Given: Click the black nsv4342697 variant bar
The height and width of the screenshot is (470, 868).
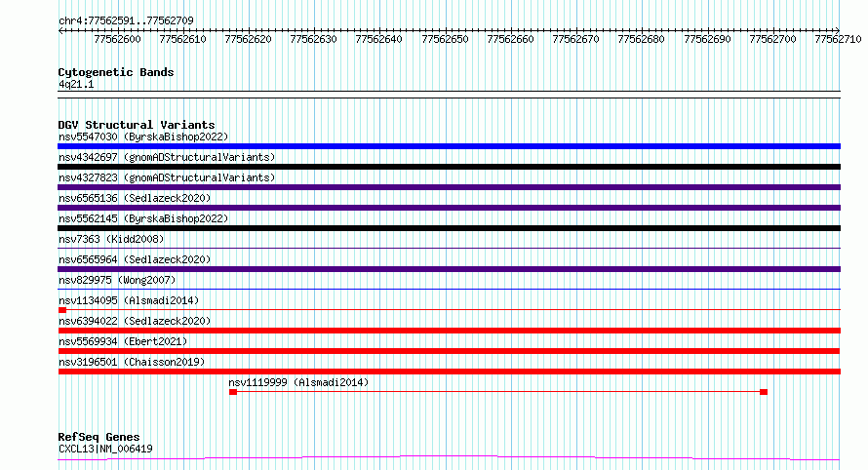Looking at the screenshot, I should (x=449, y=167).
